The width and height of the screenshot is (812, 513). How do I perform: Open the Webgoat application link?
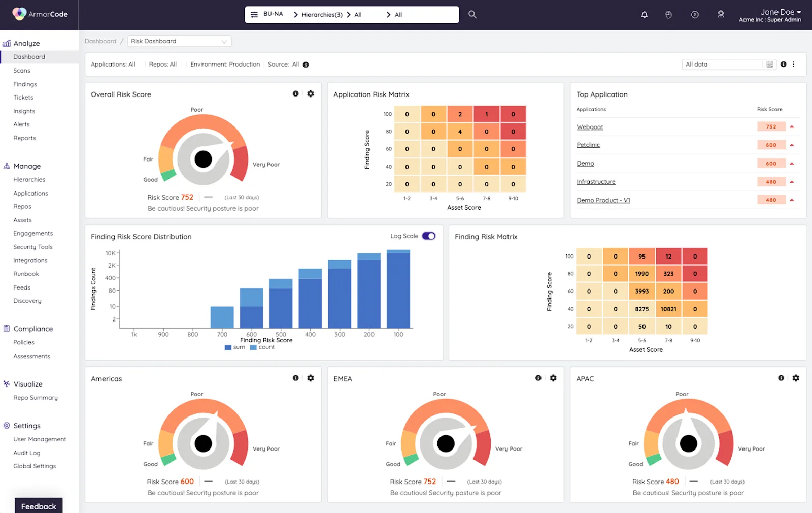590,127
